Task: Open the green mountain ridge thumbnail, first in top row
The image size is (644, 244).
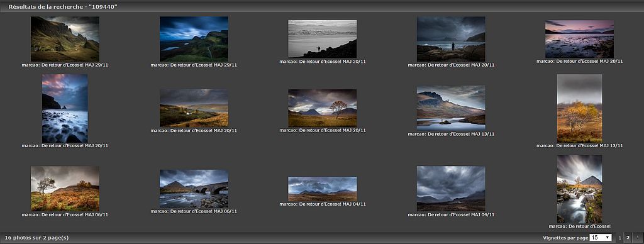Action: tap(65, 39)
